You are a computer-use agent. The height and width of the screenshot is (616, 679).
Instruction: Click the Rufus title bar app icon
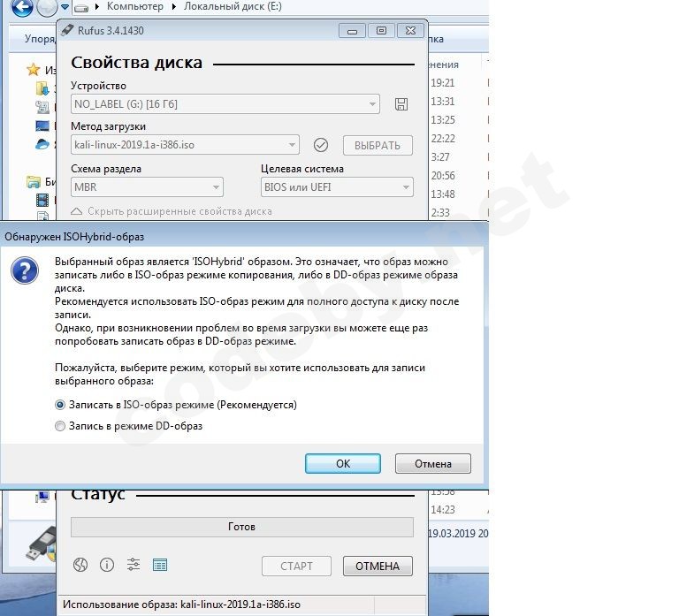point(67,30)
